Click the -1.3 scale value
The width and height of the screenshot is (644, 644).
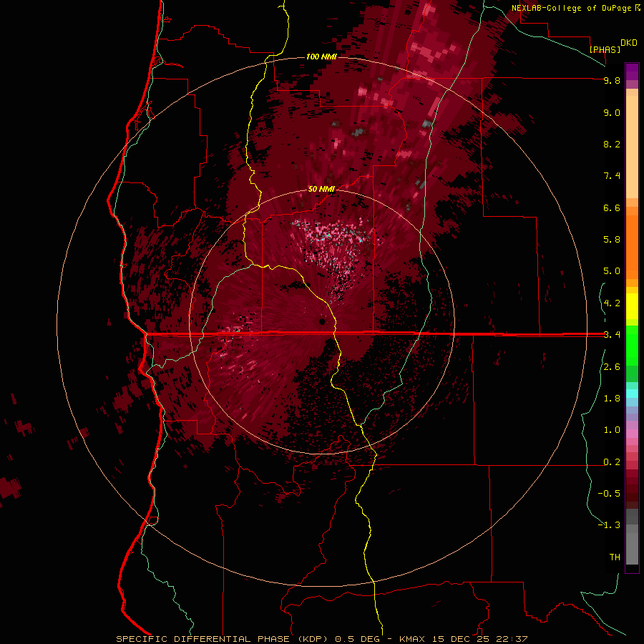[x=609, y=526]
